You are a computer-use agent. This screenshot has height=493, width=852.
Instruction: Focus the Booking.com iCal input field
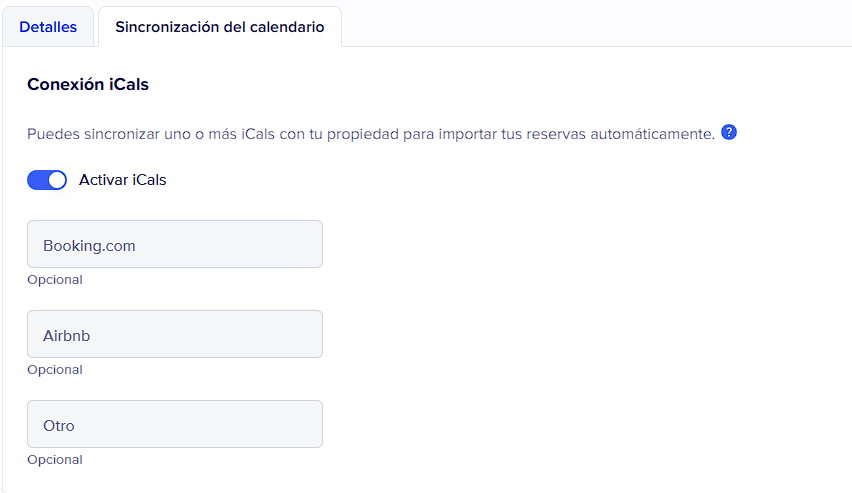(x=175, y=244)
